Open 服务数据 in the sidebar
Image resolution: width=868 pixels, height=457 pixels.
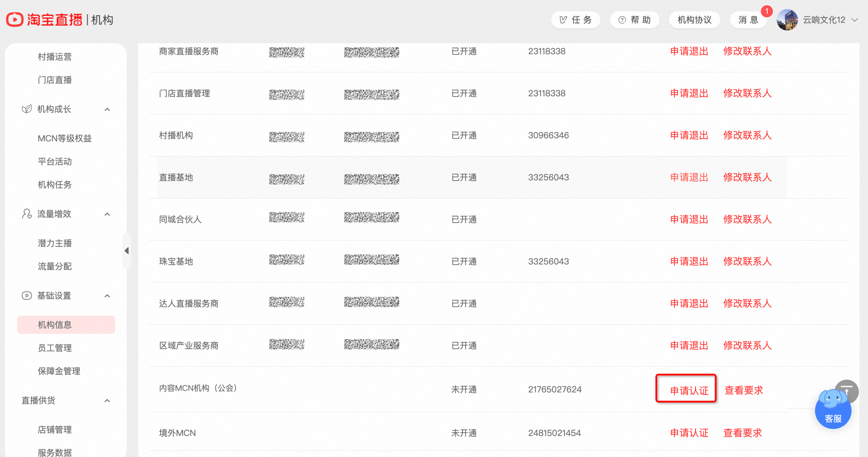tap(55, 452)
